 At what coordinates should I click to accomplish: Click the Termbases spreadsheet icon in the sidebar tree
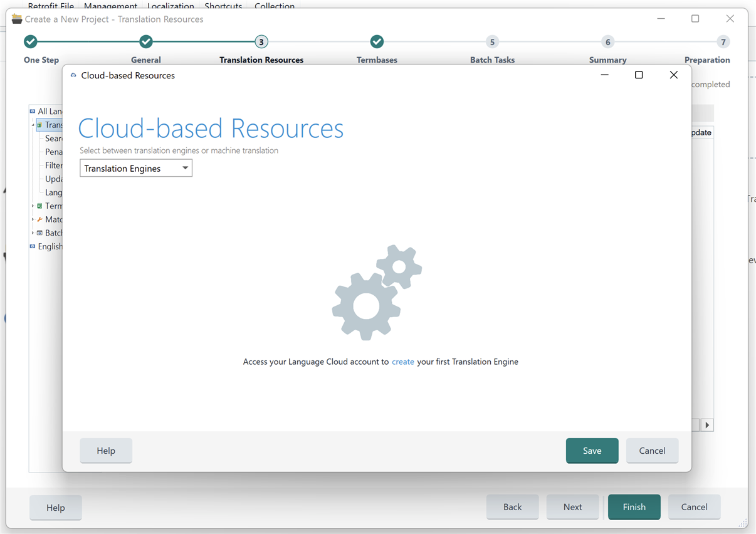click(39, 206)
